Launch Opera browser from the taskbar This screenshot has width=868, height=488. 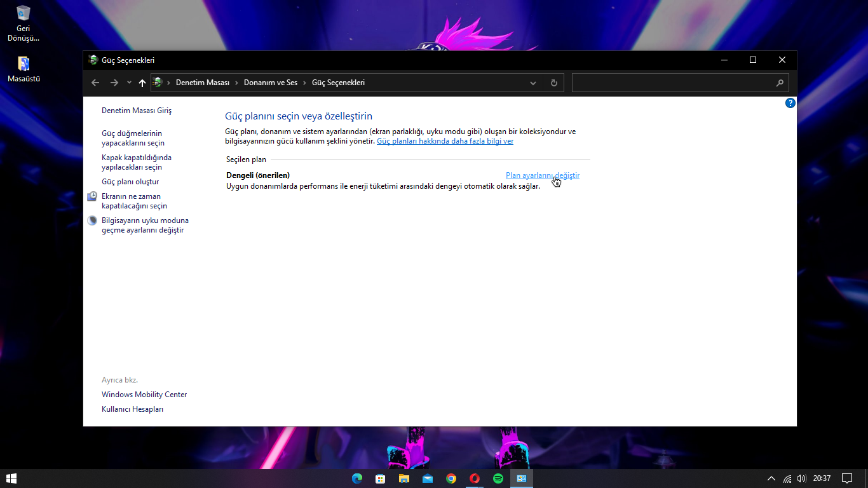[x=475, y=478]
